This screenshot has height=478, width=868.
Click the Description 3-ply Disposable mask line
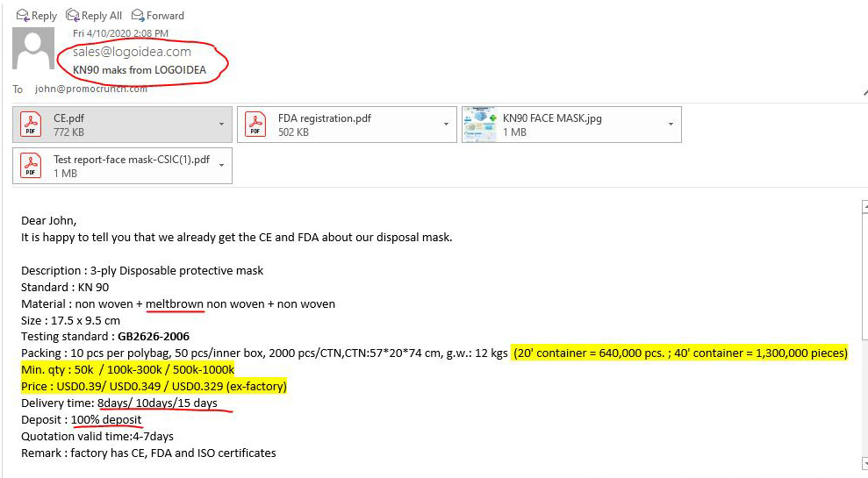coord(142,270)
